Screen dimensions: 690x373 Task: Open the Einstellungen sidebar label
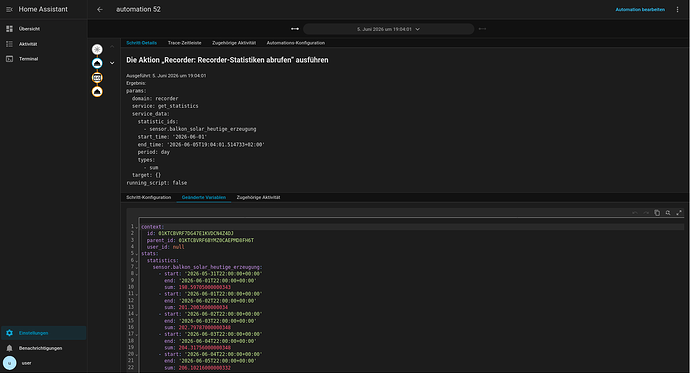[33, 333]
